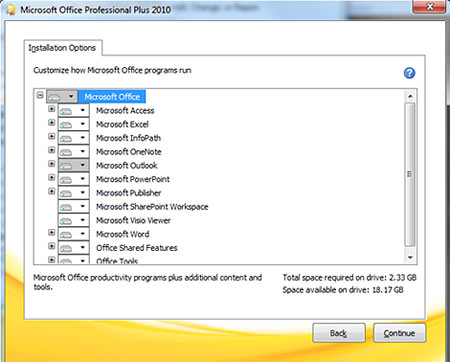Open install-state dropdown for Microsoft Access
This screenshot has width=450, height=362.
click(x=74, y=110)
